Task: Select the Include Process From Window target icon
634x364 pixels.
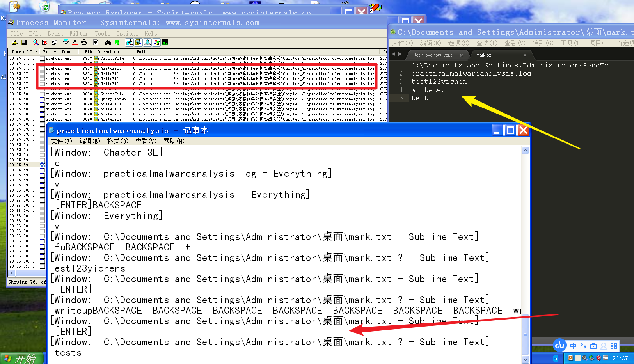Action: (84, 43)
